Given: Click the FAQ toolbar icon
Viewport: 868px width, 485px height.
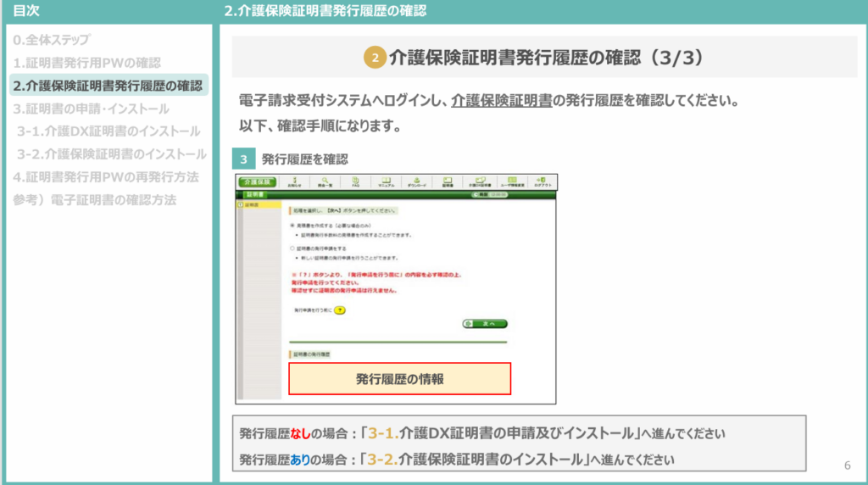Looking at the screenshot, I should tap(355, 182).
